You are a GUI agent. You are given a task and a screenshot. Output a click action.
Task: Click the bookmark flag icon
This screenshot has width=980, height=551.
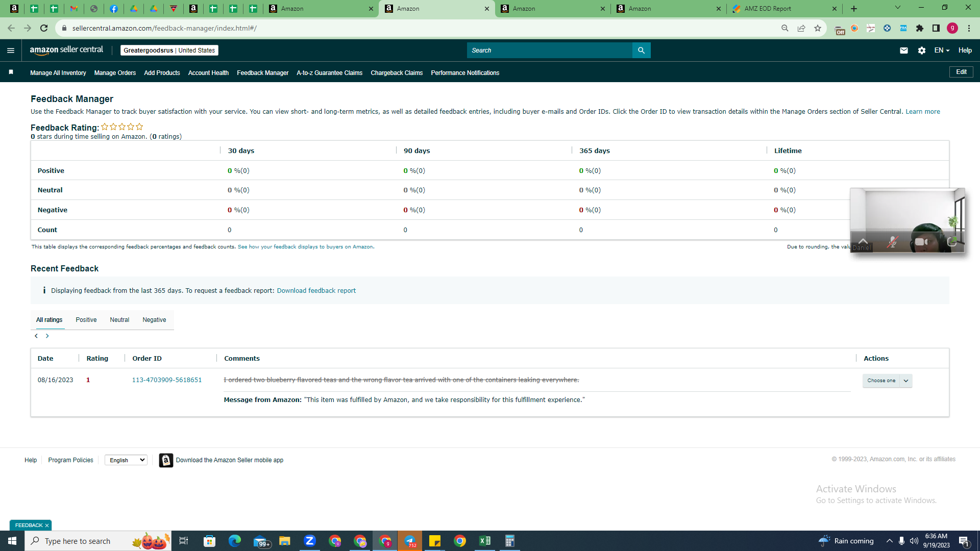point(11,72)
